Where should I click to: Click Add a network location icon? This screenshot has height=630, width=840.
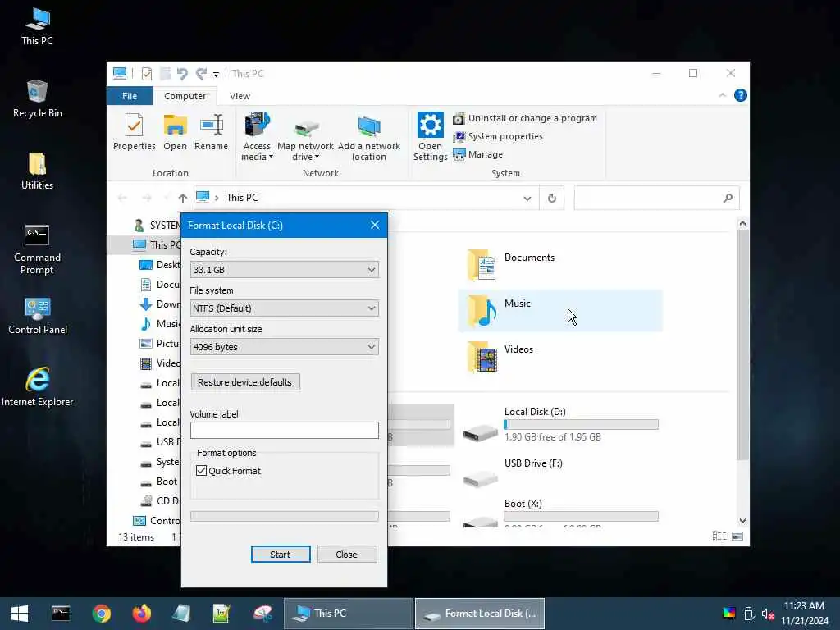[x=369, y=137]
